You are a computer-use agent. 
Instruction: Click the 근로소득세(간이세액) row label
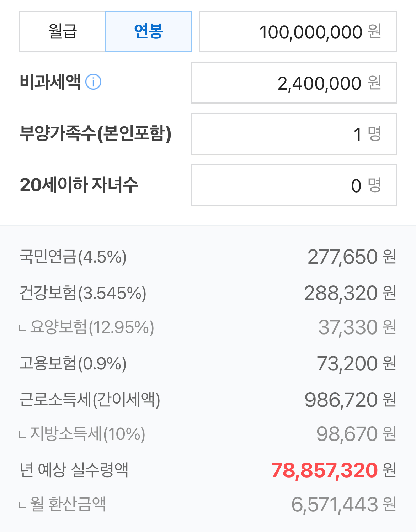tap(90, 399)
